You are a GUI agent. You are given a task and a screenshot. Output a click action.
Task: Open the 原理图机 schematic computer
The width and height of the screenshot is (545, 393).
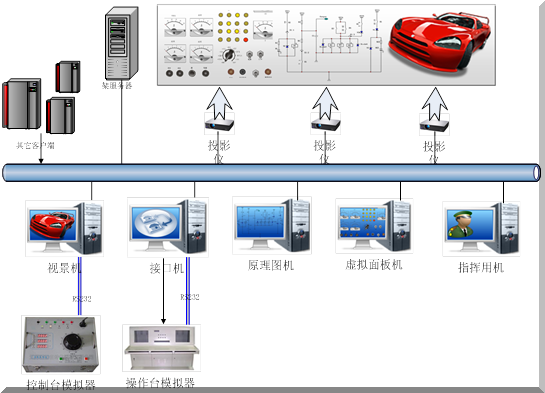coord(272,226)
